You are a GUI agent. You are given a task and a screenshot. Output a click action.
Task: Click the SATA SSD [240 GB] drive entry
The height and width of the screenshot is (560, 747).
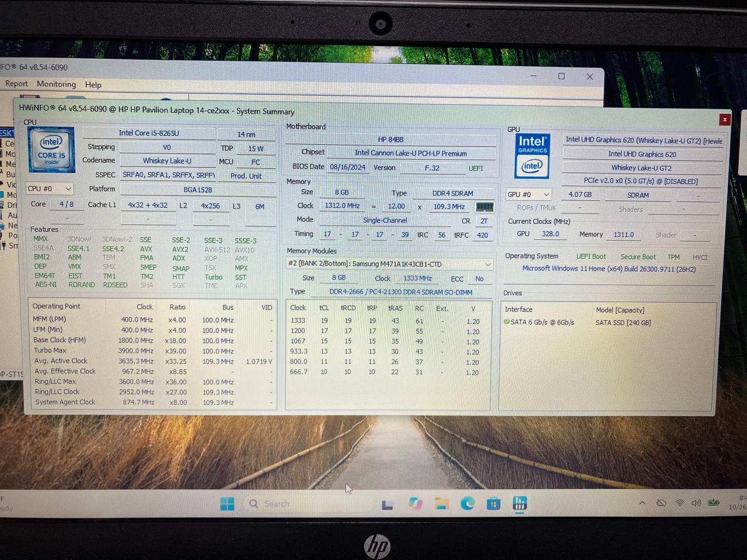623,323
